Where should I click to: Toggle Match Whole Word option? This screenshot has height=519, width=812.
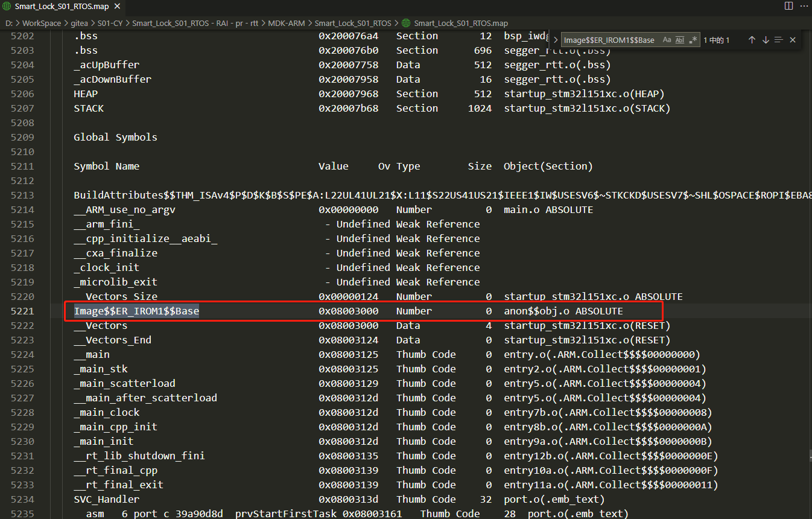coord(680,40)
